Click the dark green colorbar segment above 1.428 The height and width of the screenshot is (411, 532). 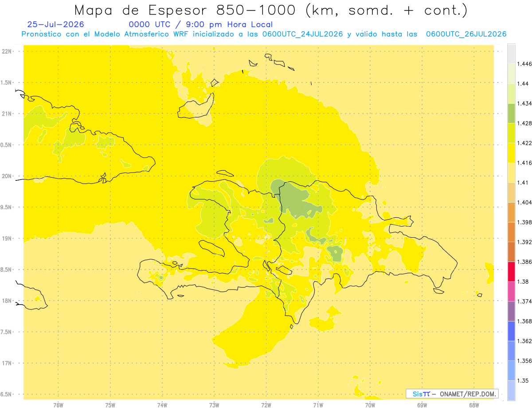tap(511, 114)
